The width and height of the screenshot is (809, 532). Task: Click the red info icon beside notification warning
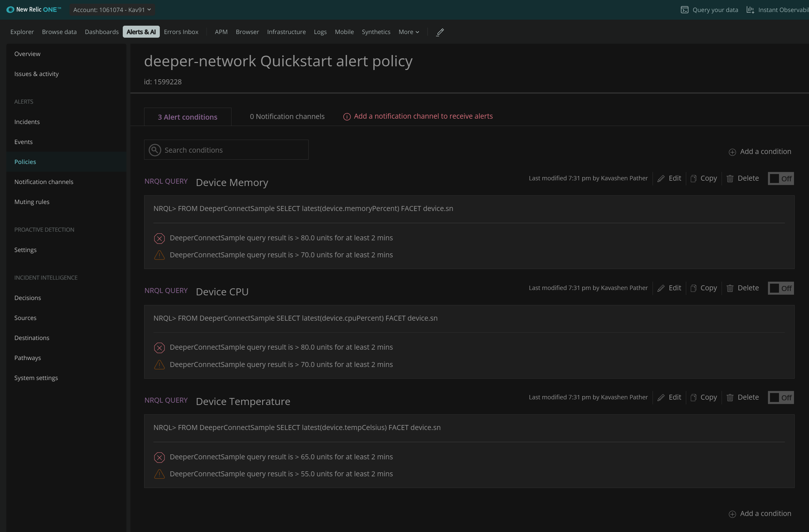[347, 117]
